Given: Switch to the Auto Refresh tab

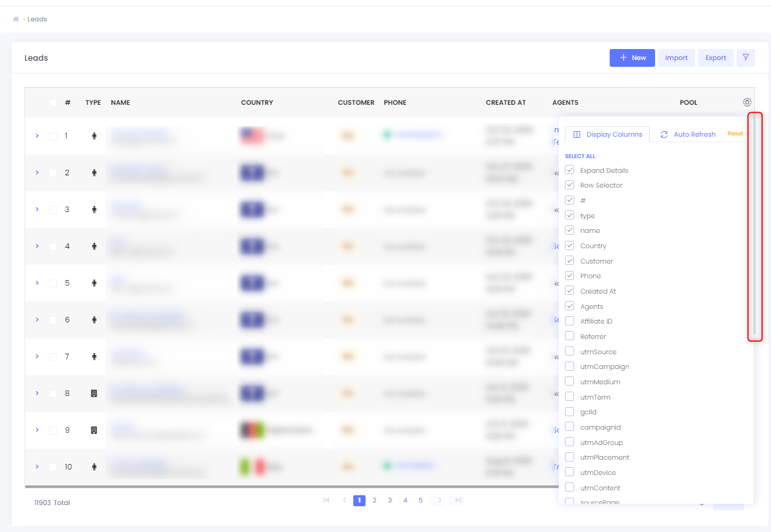Looking at the screenshot, I should [688, 134].
